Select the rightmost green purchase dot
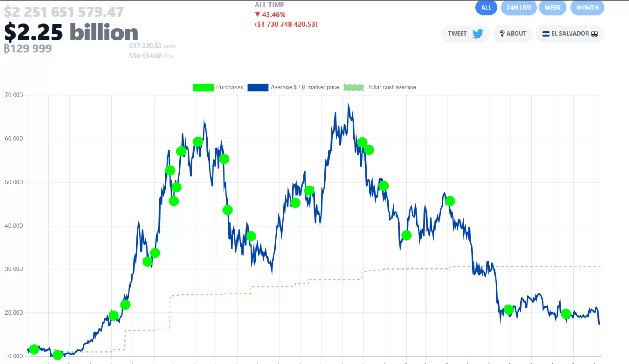Screen dimensions: 629x364 (566, 314)
